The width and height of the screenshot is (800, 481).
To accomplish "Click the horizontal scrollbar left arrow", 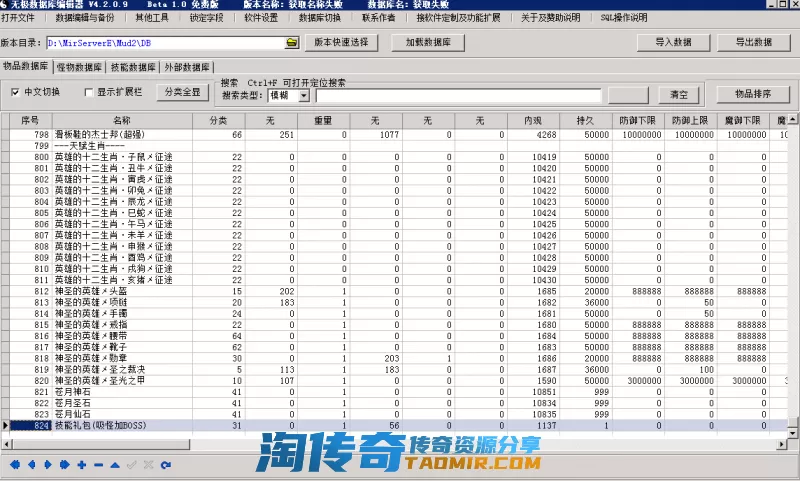I will click(6, 442).
